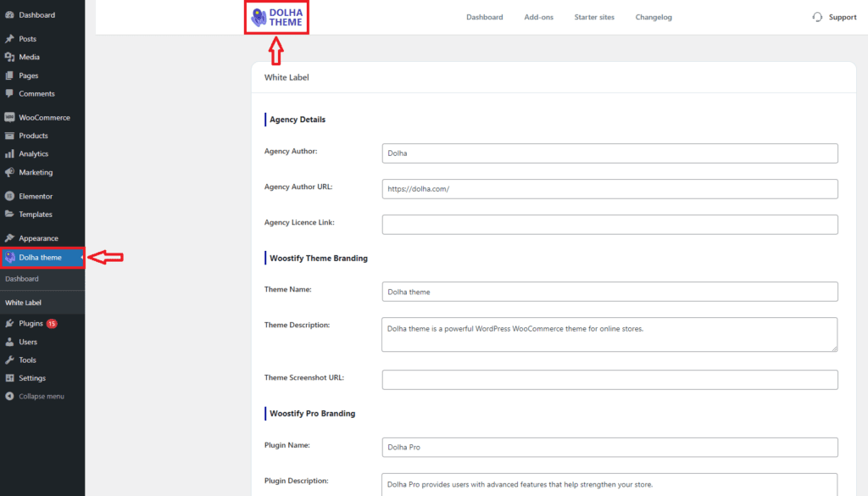
Task: Click the Analytics bar chart icon
Action: tap(9, 154)
